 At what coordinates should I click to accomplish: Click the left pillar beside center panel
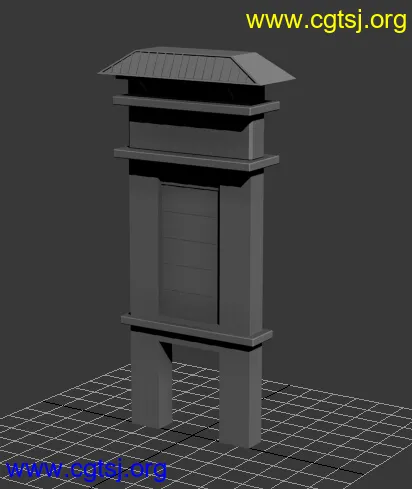[144, 245]
